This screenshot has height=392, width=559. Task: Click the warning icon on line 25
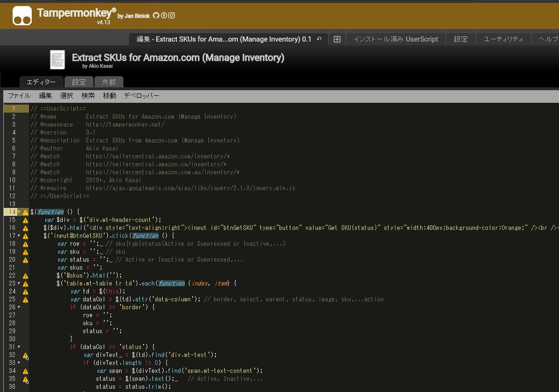pos(25,299)
